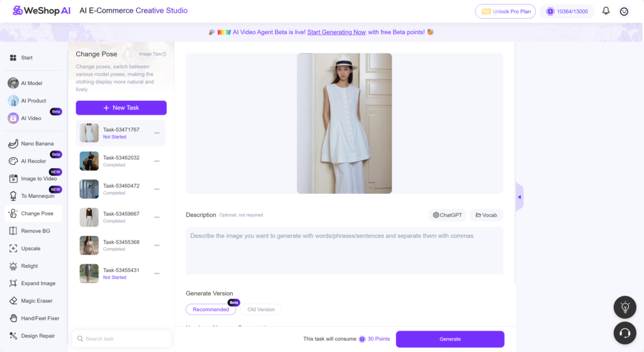Click the notification bell icon
The image size is (644, 352).
coord(606,11)
